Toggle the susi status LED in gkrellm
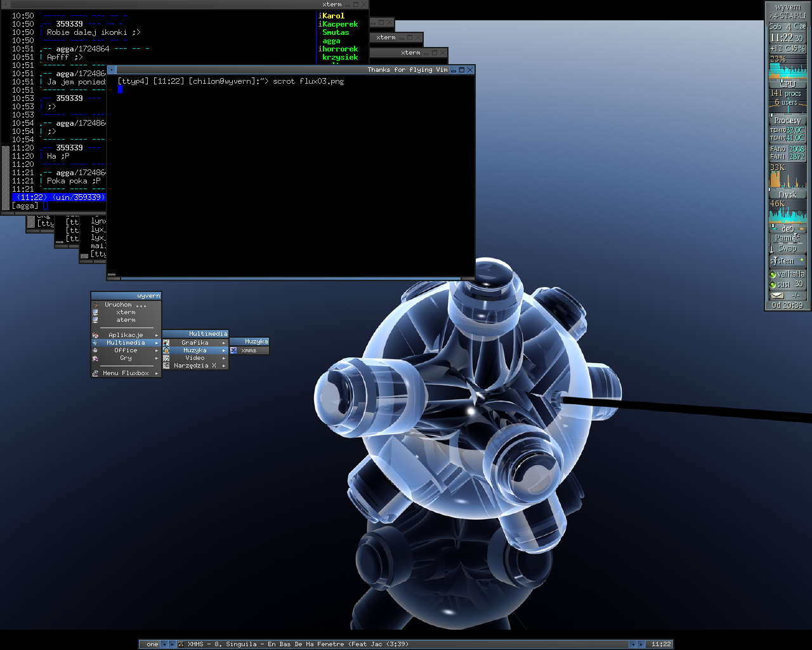 click(x=773, y=285)
